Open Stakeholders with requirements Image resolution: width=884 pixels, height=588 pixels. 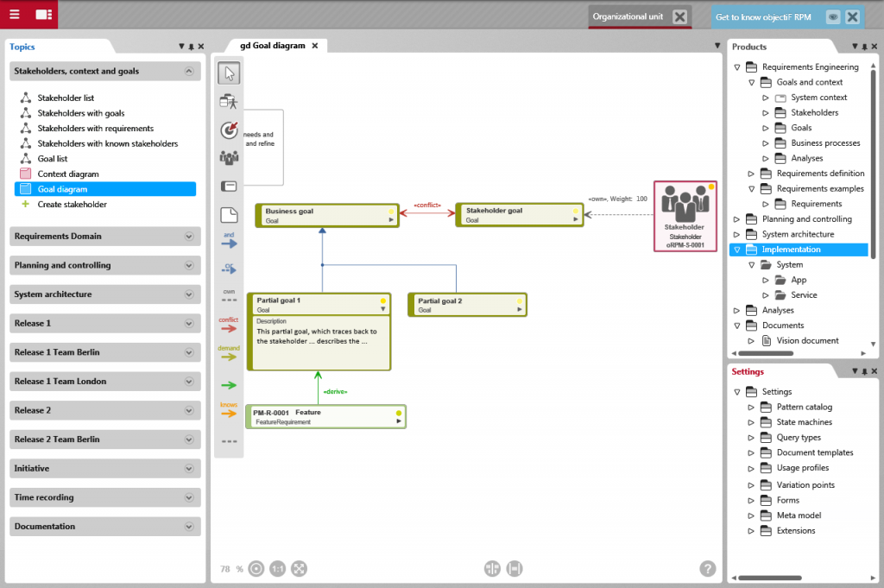95,129
